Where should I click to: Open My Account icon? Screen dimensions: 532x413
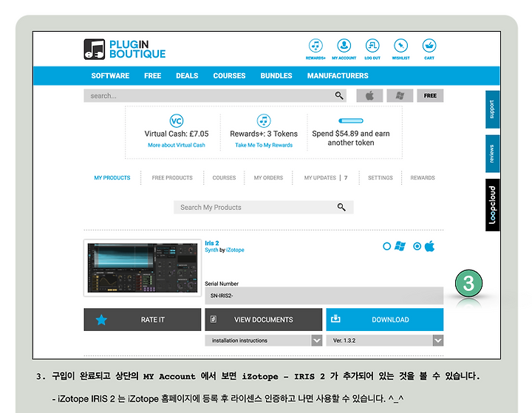coord(344,46)
